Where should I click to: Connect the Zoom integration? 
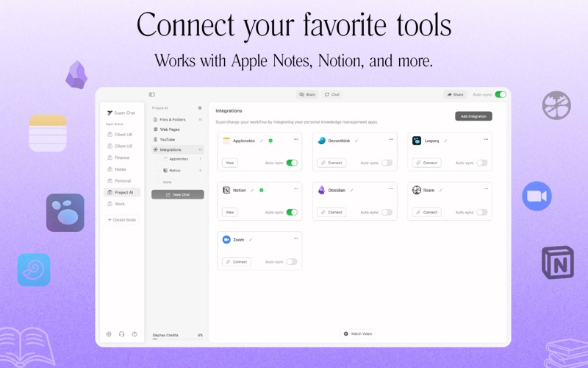coord(236,262)
